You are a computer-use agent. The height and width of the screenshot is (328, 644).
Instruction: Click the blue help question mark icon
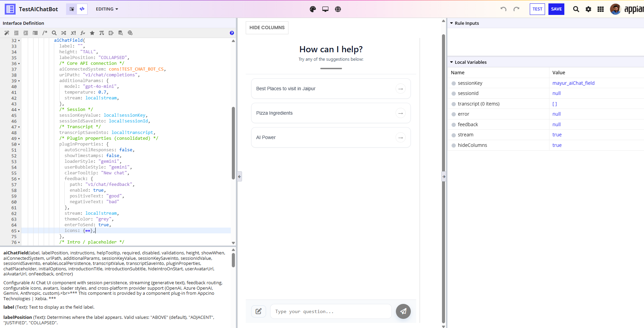pyautogui.click(x=232, y=33)
